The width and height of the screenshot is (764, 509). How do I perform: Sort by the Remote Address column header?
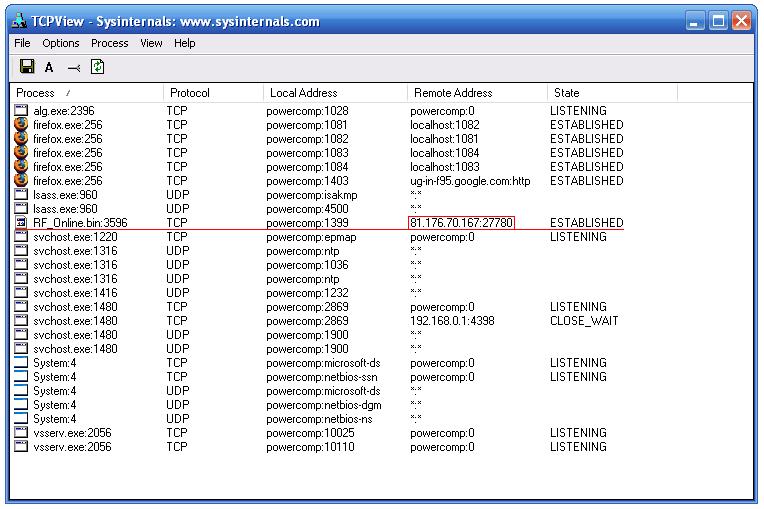(x=477, y=93)
